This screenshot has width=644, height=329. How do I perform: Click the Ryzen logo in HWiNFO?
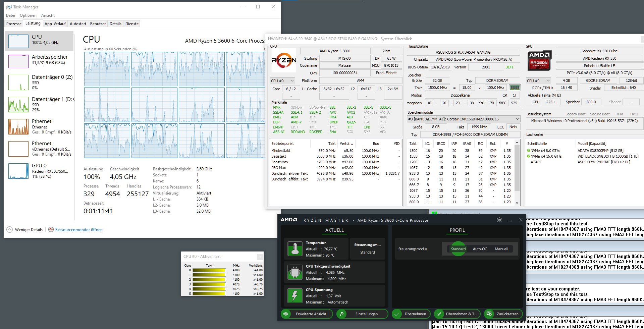tap(284, 60)
